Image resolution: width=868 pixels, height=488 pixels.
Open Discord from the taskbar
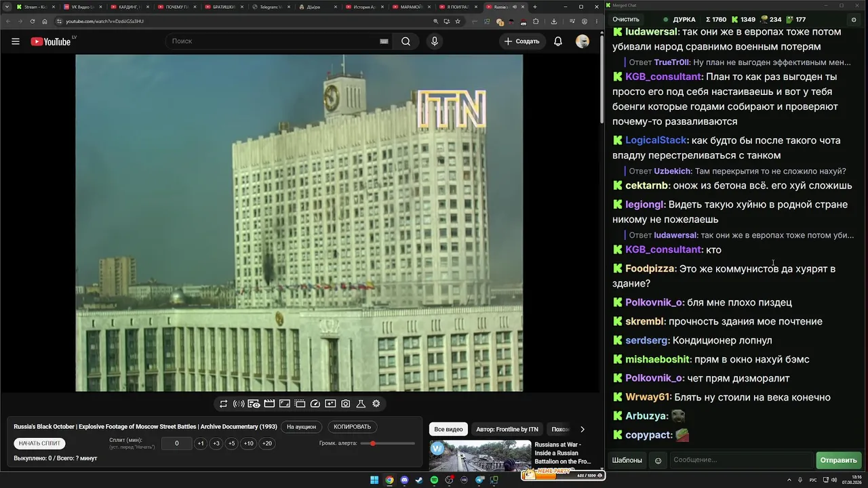[404, 481]
